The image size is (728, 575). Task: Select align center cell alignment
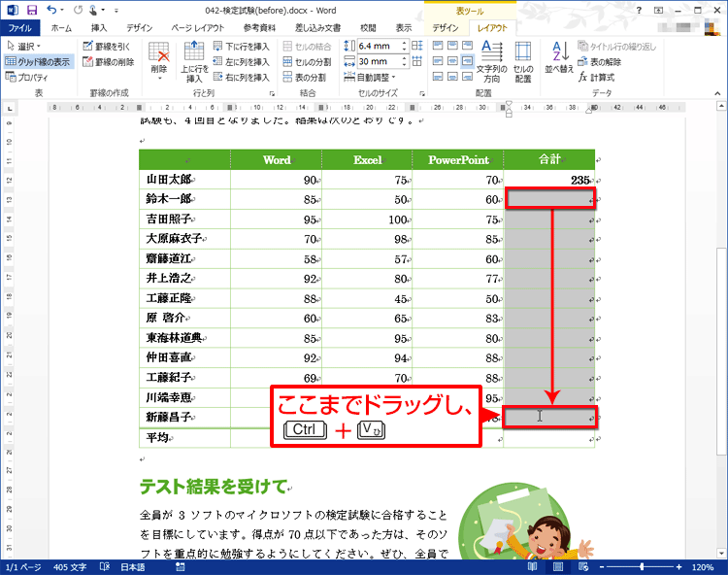(452, 61)
